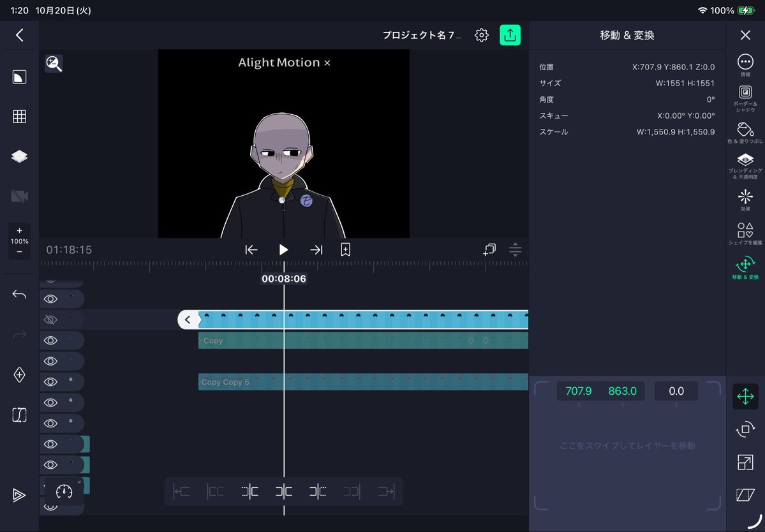Viewport: 765px width, 532px height.
Task: Jump to the next edit point
Action: [316, 249]
